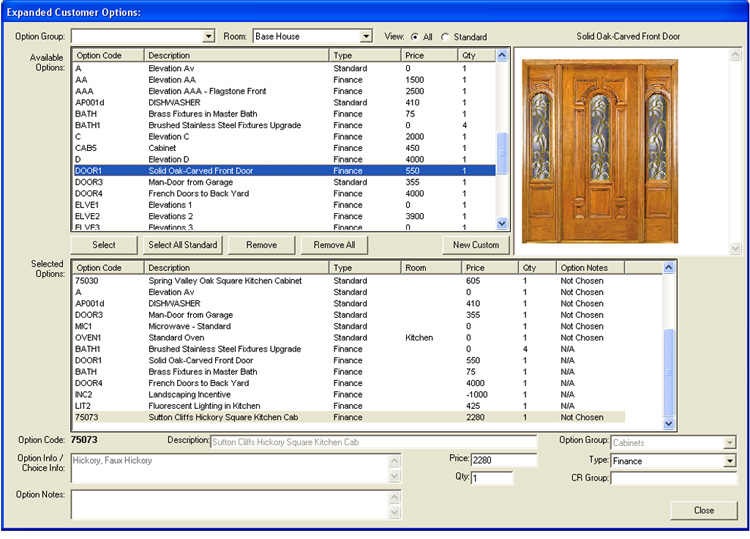Select CAB5 Cabinet row
Screen dimensions: 750x539
(284, 148)
